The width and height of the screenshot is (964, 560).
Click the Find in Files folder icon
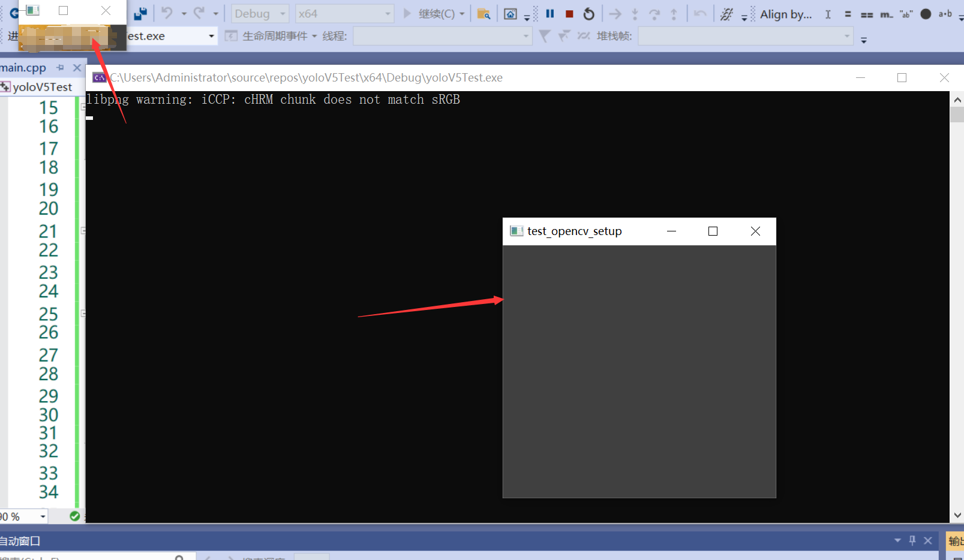pos(483,13)
